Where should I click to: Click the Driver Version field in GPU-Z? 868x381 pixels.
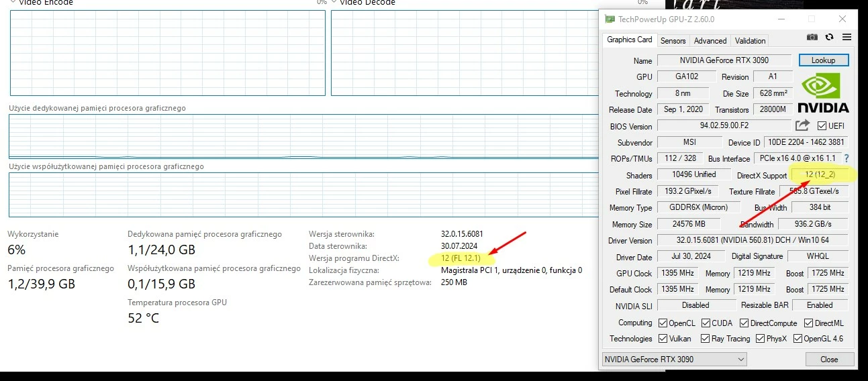pos(753,240)
